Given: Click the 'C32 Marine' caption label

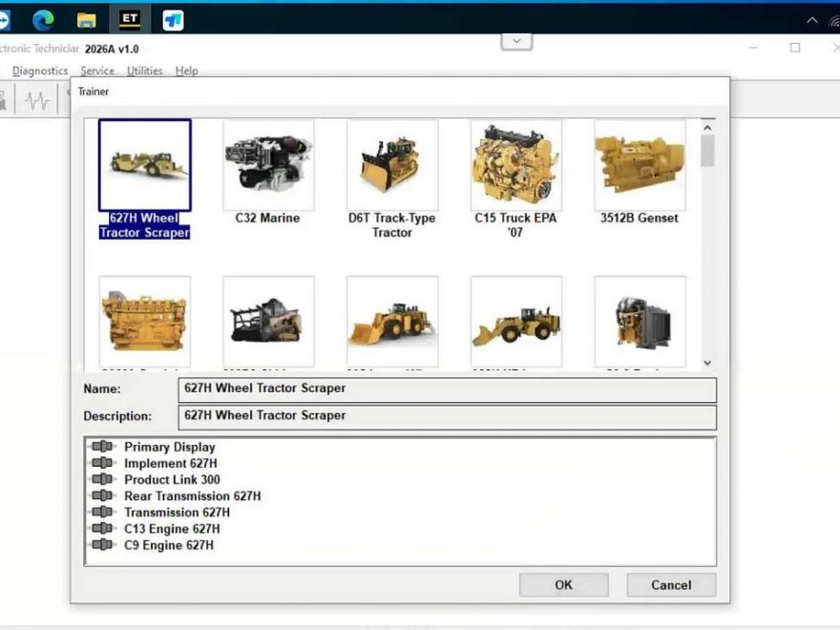Looking at the screenshot, I should tap(267, 218).
